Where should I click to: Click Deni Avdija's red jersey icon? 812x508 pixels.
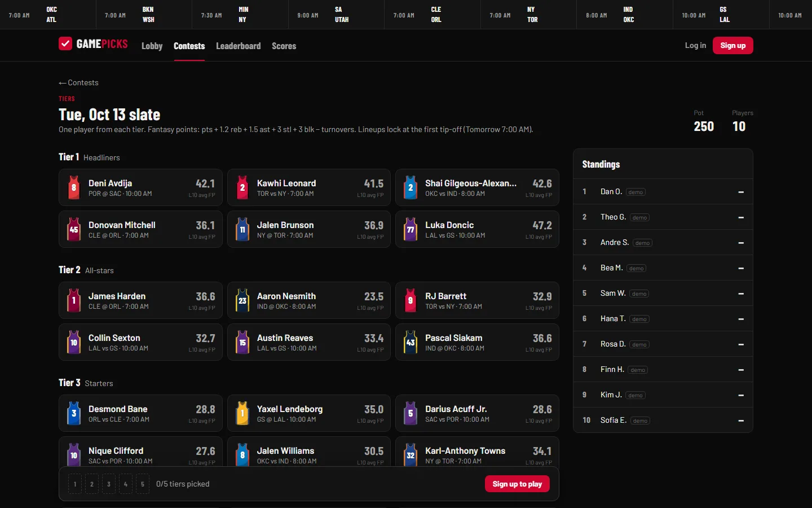pyautogui.click(x=74, y=187)
